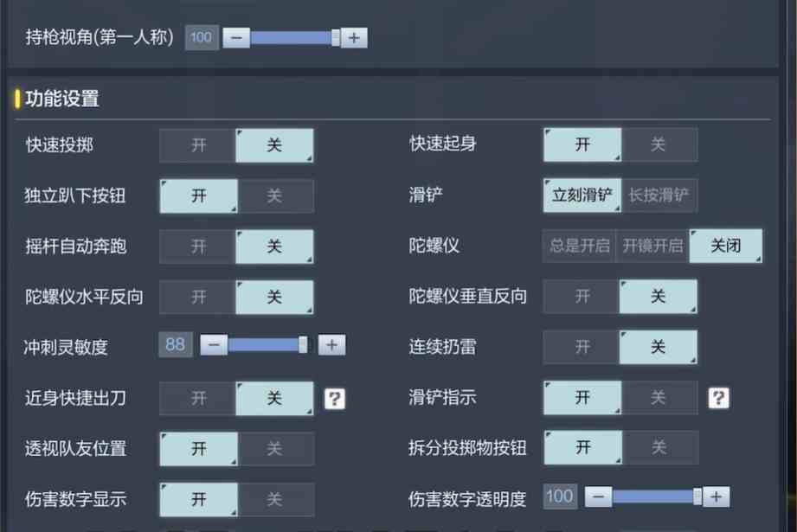
Task: Increase 冲刺灵敏度 with plus button
Action: 332,345
